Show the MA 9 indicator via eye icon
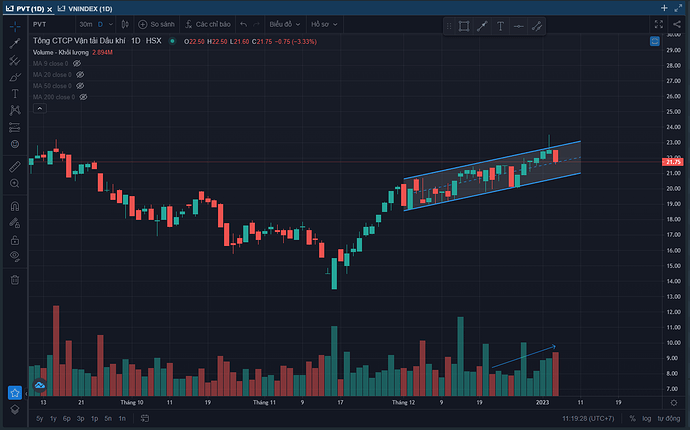This screenshot has width=690, height=430. (x=77, y=63)
